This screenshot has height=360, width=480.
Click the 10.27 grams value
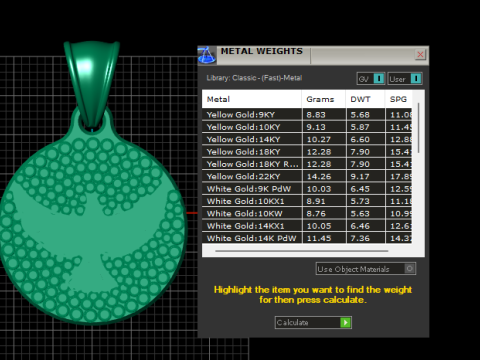pos(319,139)
